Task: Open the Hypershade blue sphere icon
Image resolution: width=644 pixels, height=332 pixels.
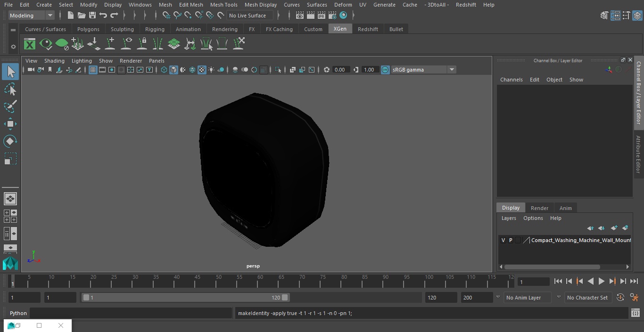Action: [343, 16]
